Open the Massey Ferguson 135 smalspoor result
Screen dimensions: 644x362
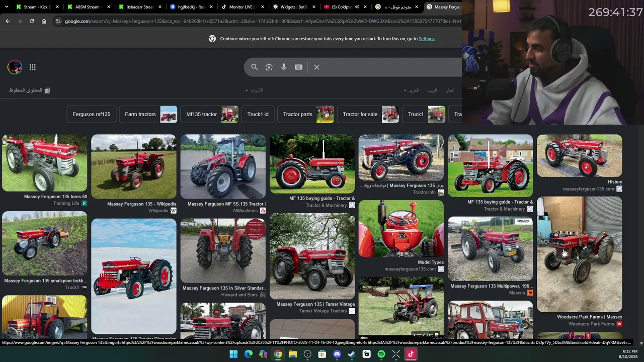pos(44,281)
